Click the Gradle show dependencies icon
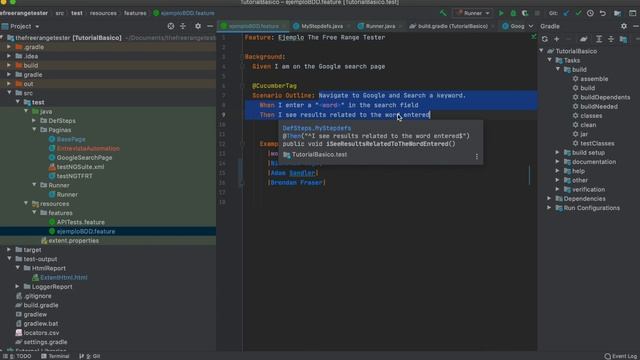 [623, 39]
